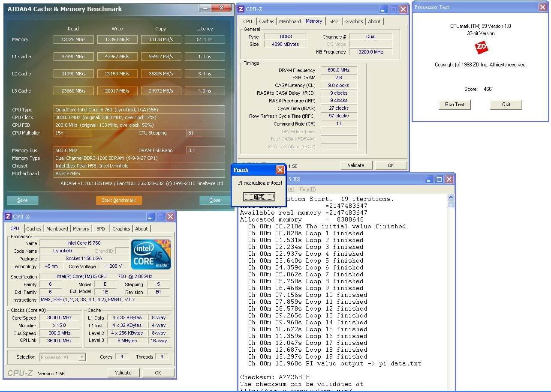Click L3 Cache Write value 20017 MB/s
The height and width of the screenshot is (392, 551).
117,91
